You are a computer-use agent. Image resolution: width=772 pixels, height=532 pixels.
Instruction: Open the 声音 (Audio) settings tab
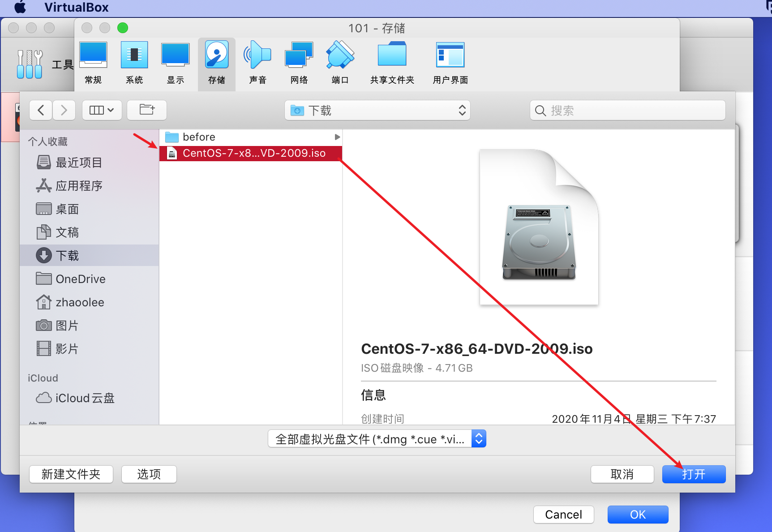[x=258, y=63]
